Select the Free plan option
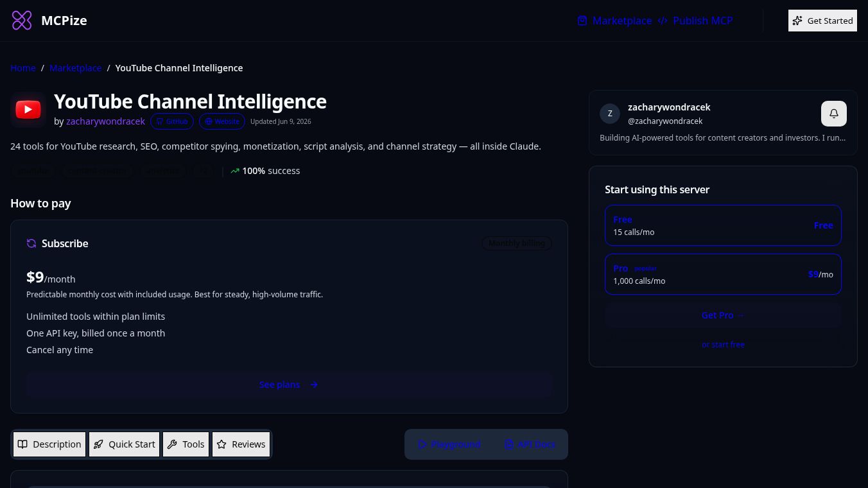 coord(723,225)
